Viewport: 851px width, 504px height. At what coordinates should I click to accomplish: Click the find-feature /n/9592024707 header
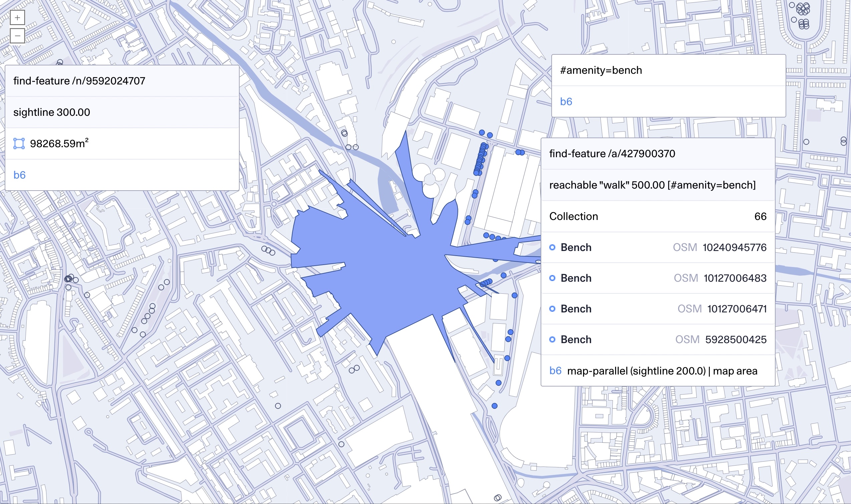click(79, 81)
